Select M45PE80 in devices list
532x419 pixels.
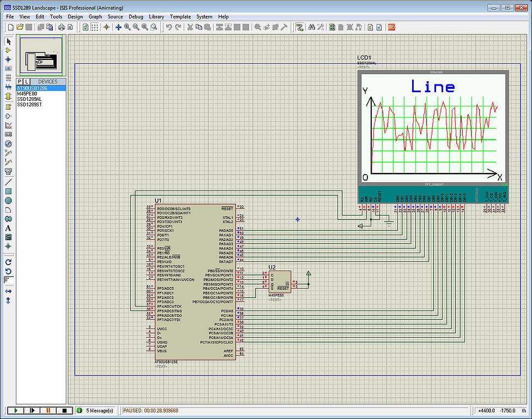(x=41, y=94)
